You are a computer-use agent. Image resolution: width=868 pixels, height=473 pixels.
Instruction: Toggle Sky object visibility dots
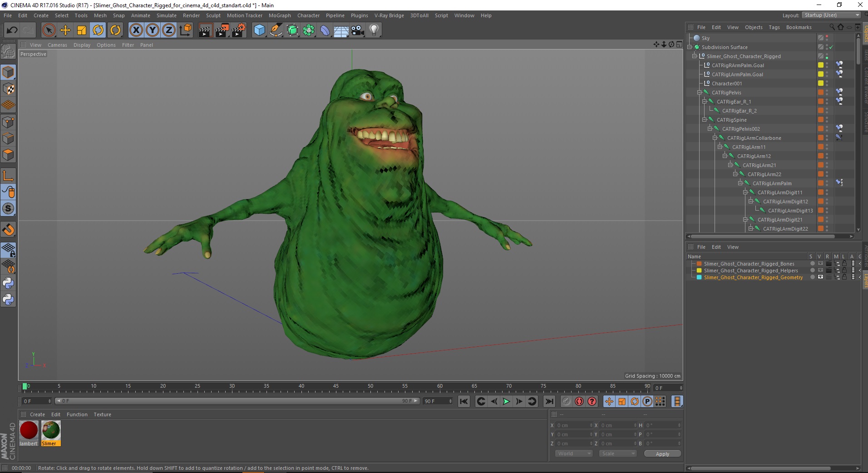coord(827,38)
